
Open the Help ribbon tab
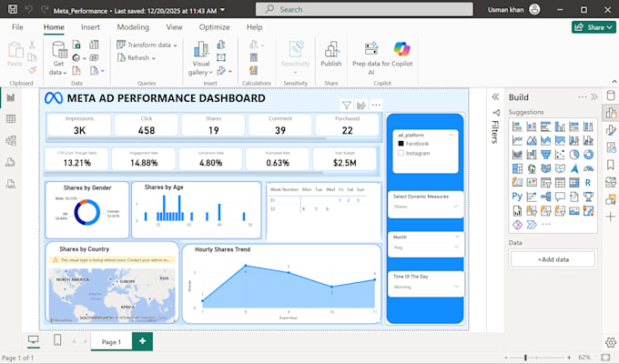pyautogui.click(x=254, y=27)
